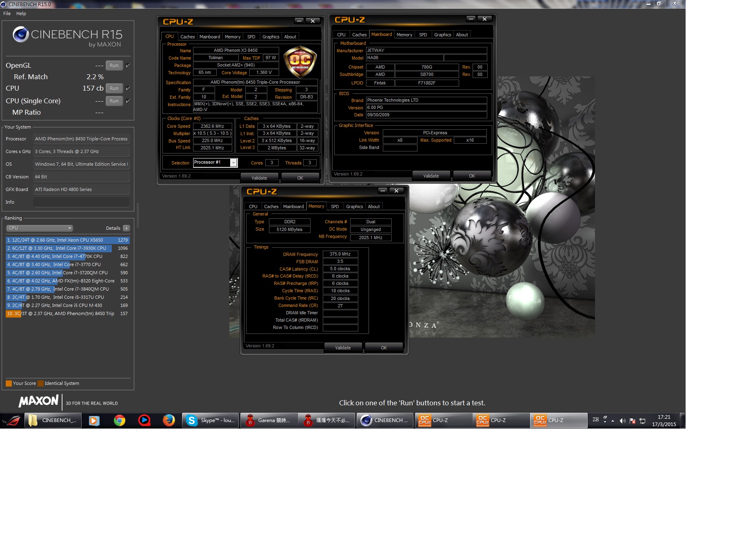Screen dimensions: 746x560
Task: Select ranking row Intel Core i7-3770 CPU
Action: coord(68,264)
